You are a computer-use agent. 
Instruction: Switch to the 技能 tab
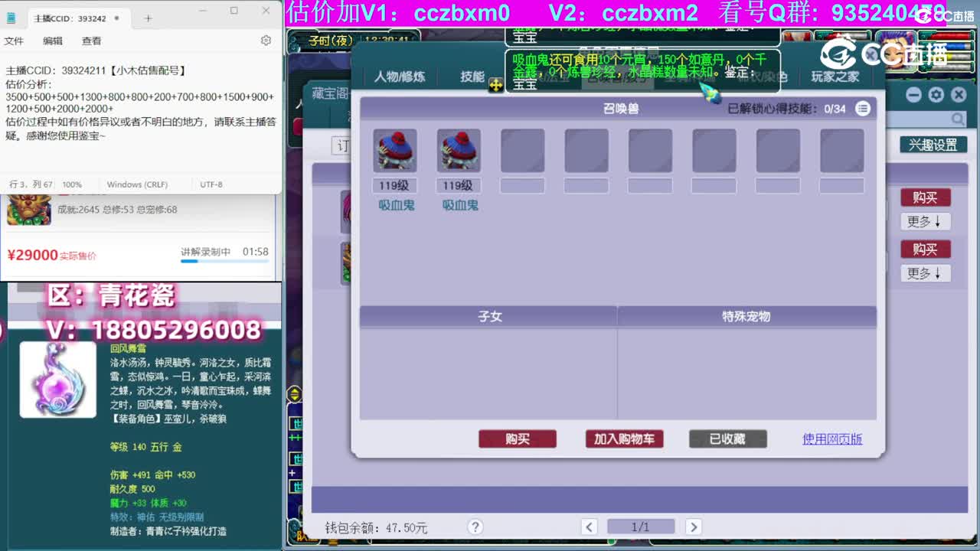tap(472, 77)
